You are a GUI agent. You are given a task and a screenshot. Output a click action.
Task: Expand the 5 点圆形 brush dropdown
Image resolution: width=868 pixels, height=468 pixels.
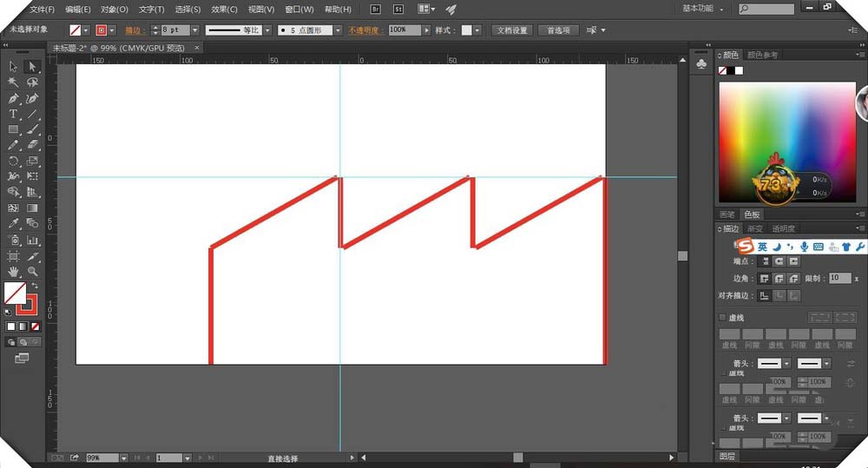coord(338,30)
